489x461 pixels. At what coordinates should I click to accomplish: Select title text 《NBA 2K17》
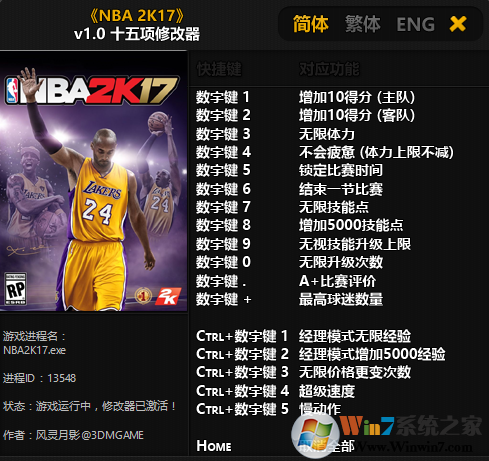pyautogui.click(x=137, y=15)
